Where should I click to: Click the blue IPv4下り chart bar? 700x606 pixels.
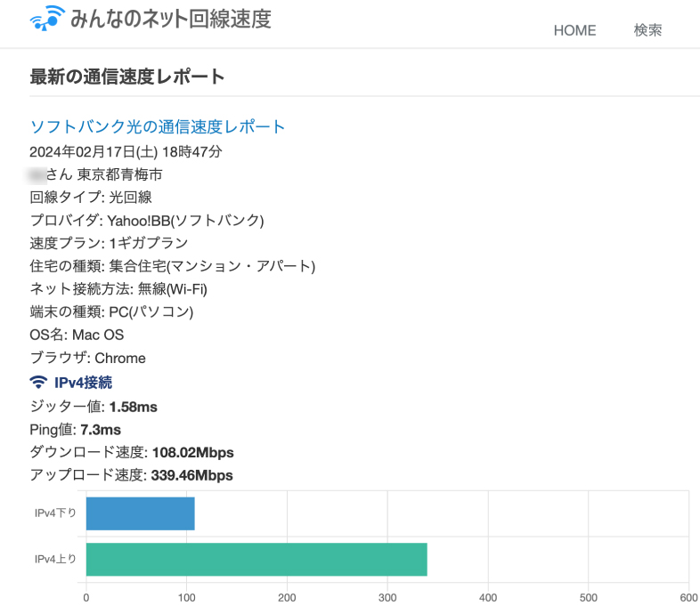point(140,513)
